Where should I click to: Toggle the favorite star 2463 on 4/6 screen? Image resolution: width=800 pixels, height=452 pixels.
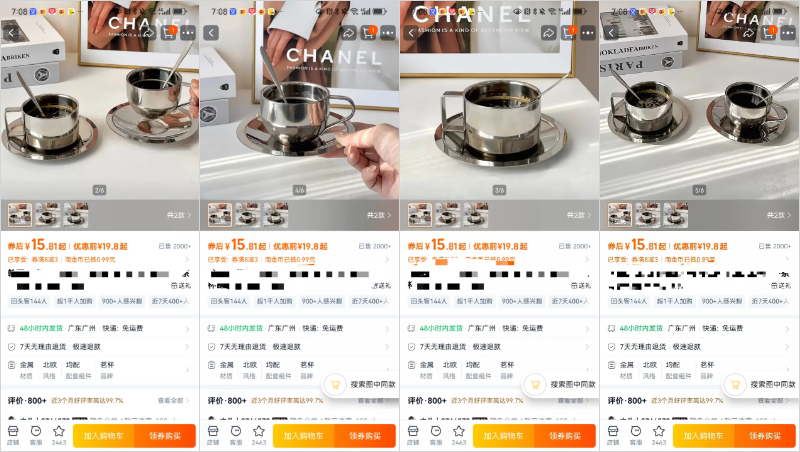point(259,436)
